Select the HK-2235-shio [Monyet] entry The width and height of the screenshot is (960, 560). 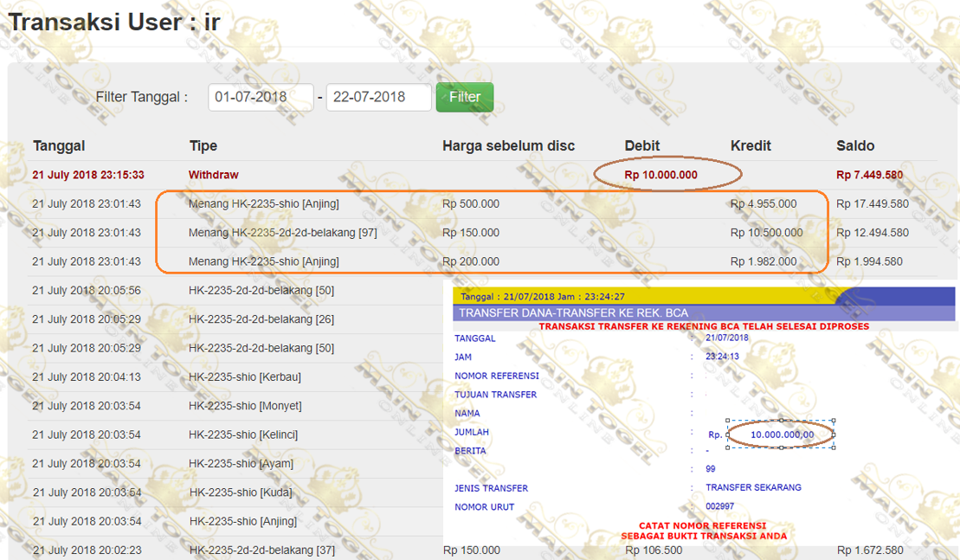tap(246, 406)
